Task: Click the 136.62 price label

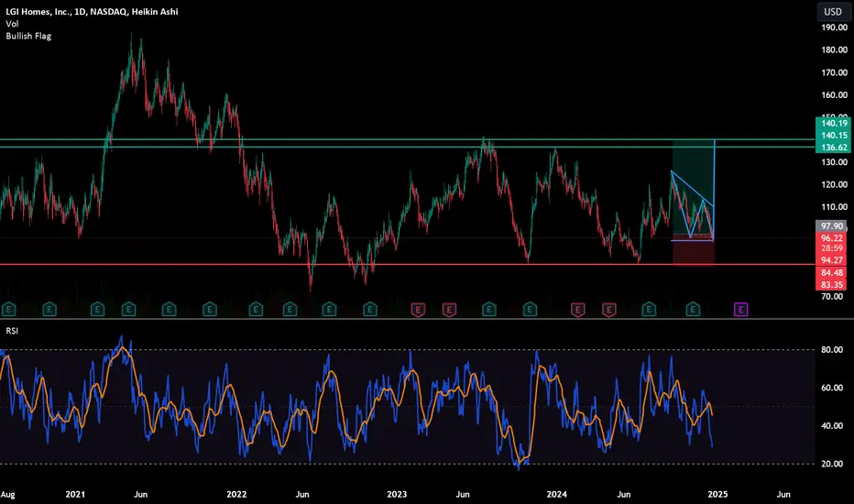Action: pyautogui.click(x=834, y=148)
